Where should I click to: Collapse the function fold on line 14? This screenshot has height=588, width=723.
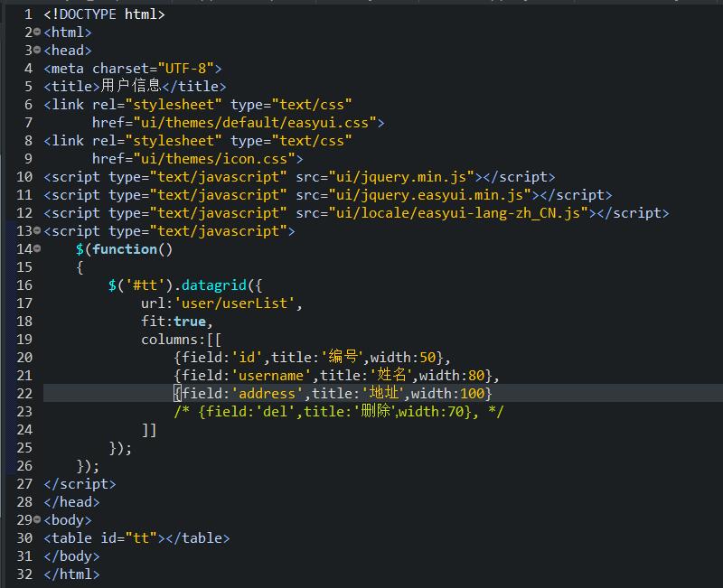click(x=37, y=248)
